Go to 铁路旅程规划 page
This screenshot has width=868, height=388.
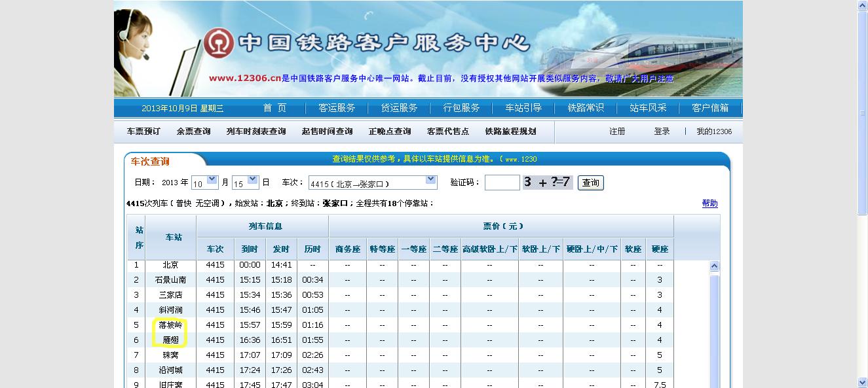pos(510,132)
